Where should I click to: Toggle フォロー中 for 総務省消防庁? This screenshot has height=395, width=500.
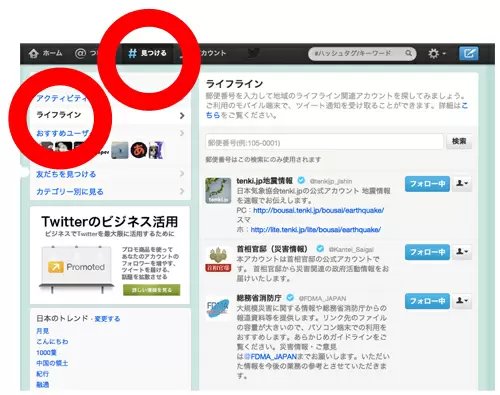pos(427,301)
